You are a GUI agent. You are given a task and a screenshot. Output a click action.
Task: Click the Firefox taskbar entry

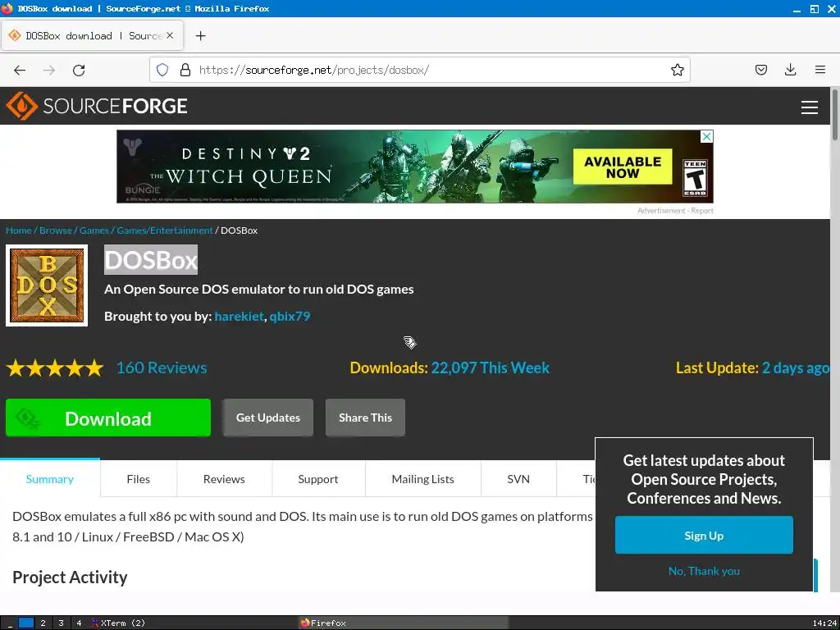coord(403,623)
